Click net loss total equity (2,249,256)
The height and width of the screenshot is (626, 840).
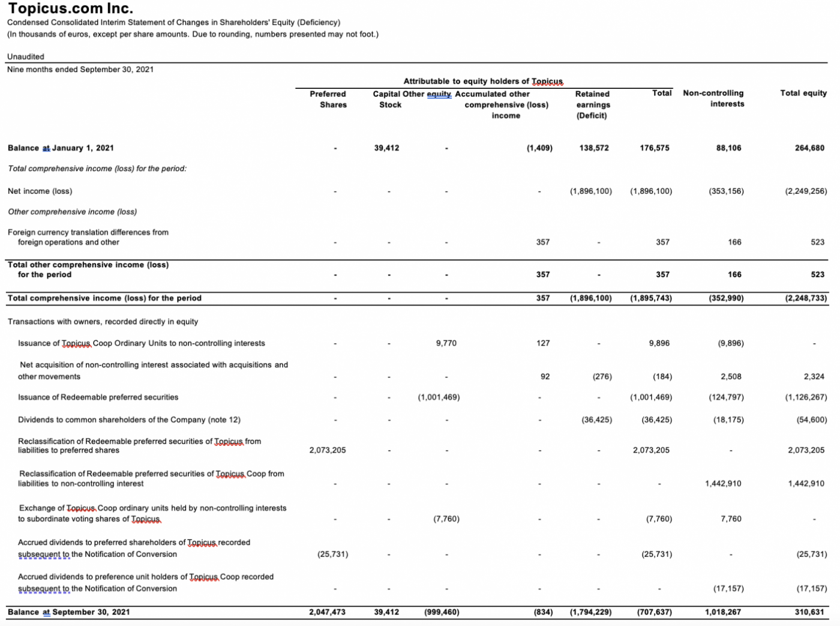(x=806, y=191)
